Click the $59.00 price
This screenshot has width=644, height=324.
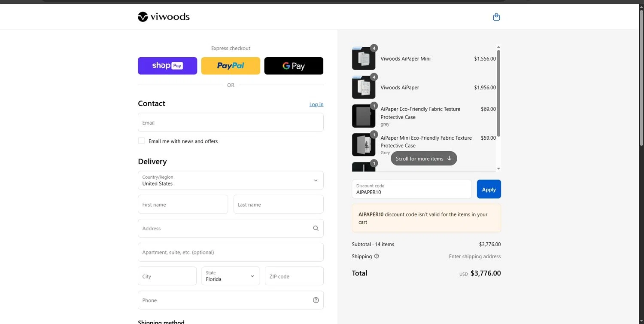pyautogui.click(x=488, y=138)
